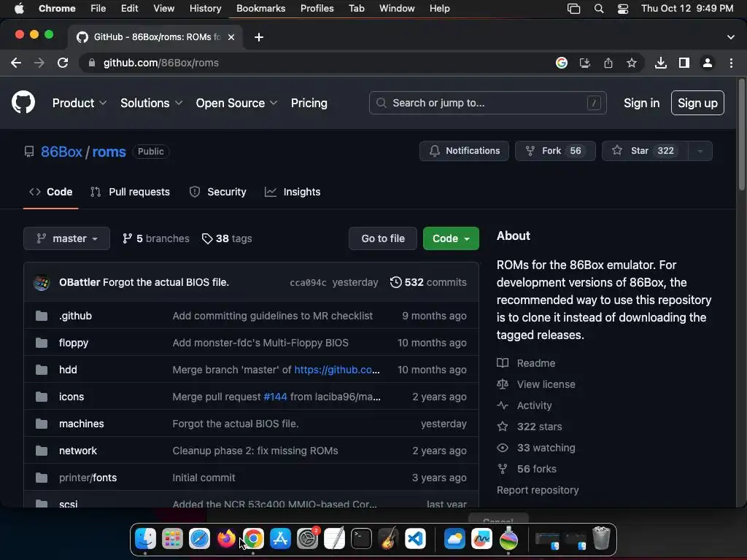
Task: Open Firefox from the Dock
Action: click(x=226, y=539)
